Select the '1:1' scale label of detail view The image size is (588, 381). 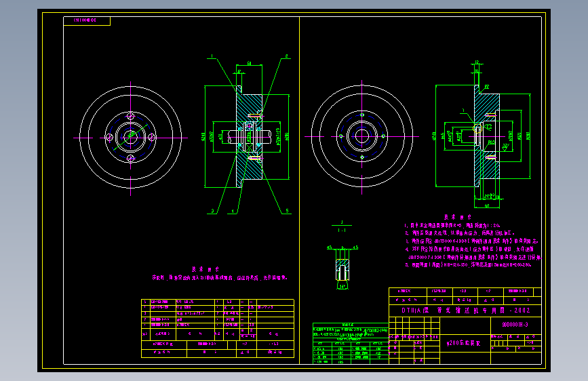(342, 230)
